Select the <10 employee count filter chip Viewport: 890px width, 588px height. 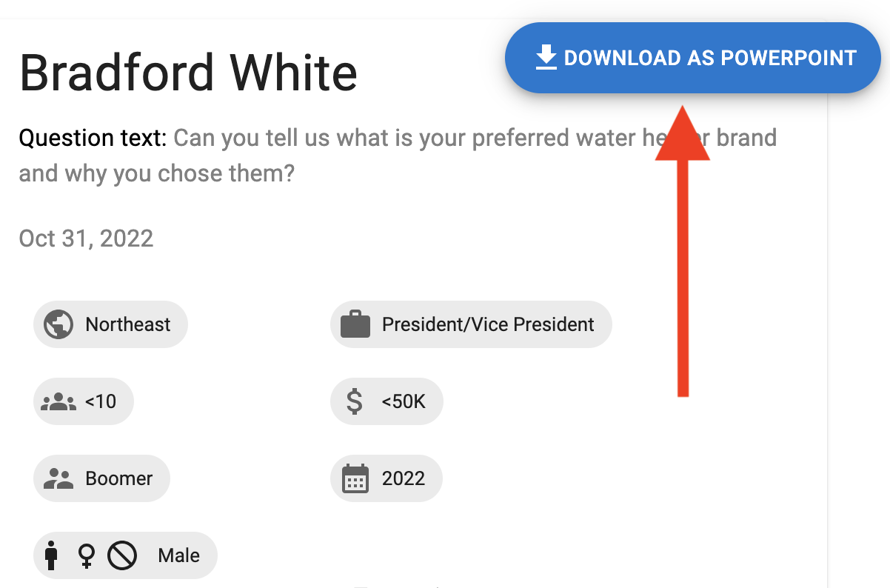coord(83,401)
